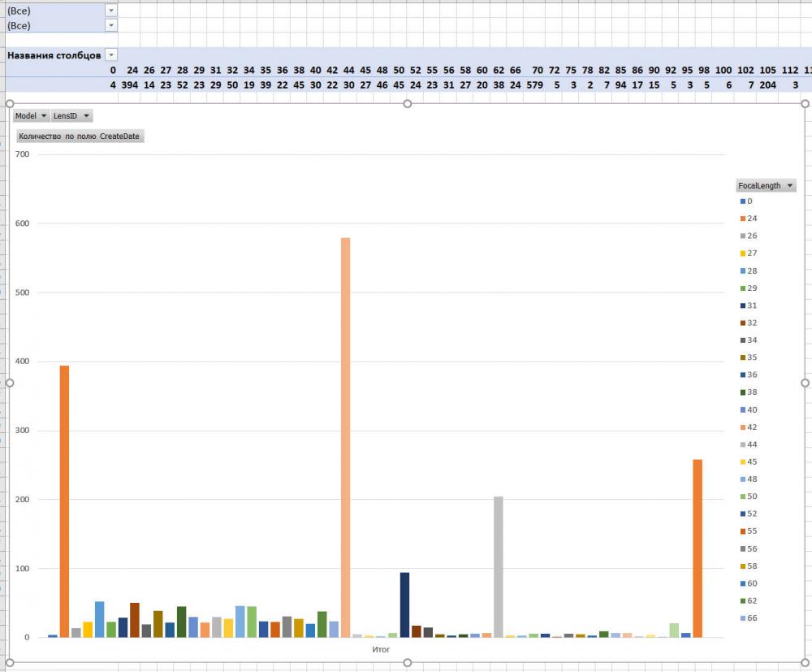Click the 400 value axis label
This screenshot has width=812, height=672.
22,361
